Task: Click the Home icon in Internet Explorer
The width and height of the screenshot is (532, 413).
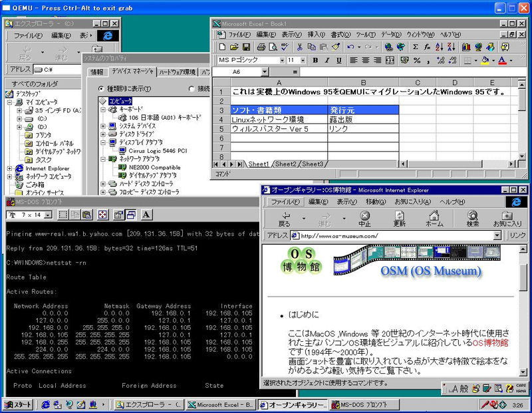Action: click(434, 219)
